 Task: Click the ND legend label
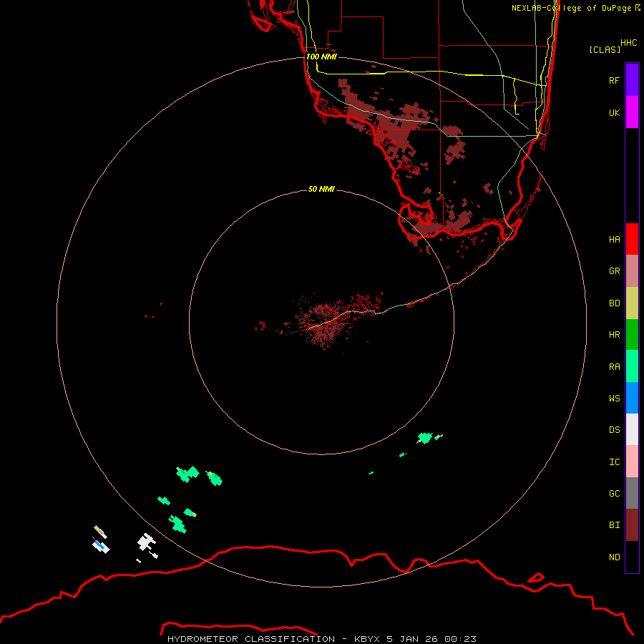(x=614, y=557)
